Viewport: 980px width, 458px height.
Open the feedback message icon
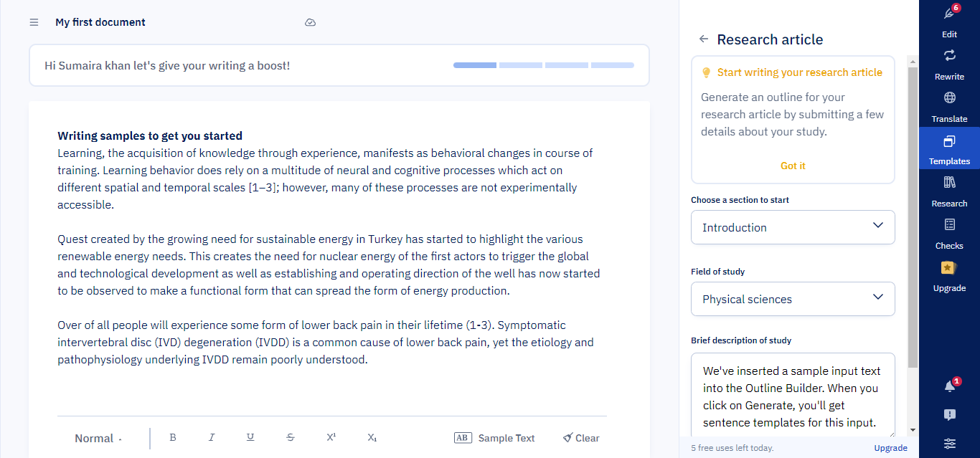949,415
